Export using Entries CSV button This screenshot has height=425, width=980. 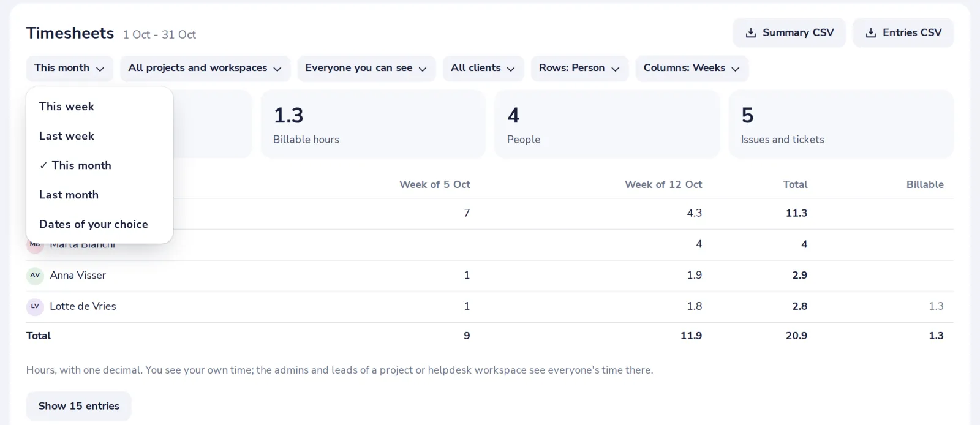click(x=903, y=32)
